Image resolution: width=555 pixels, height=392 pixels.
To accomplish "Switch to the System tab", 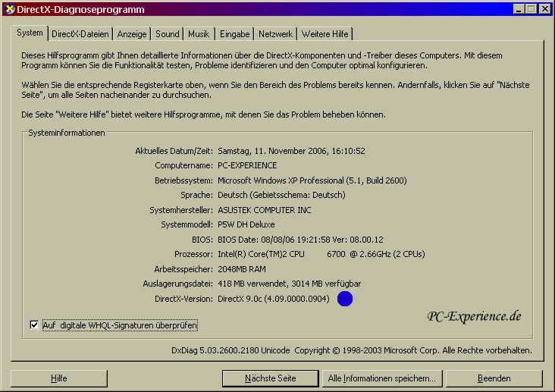I will click(30, 33).
